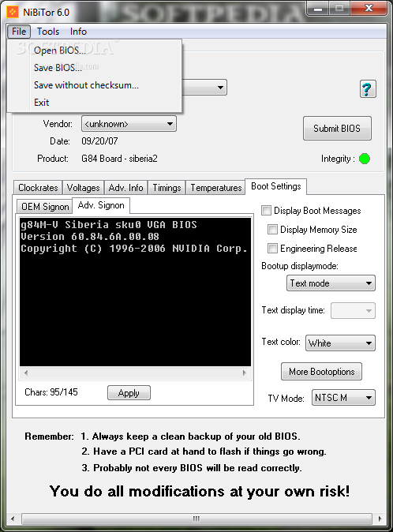Screen dimensions: 393x532
Task: Select Save without checksum... menu entry
Action: point(94,84)
